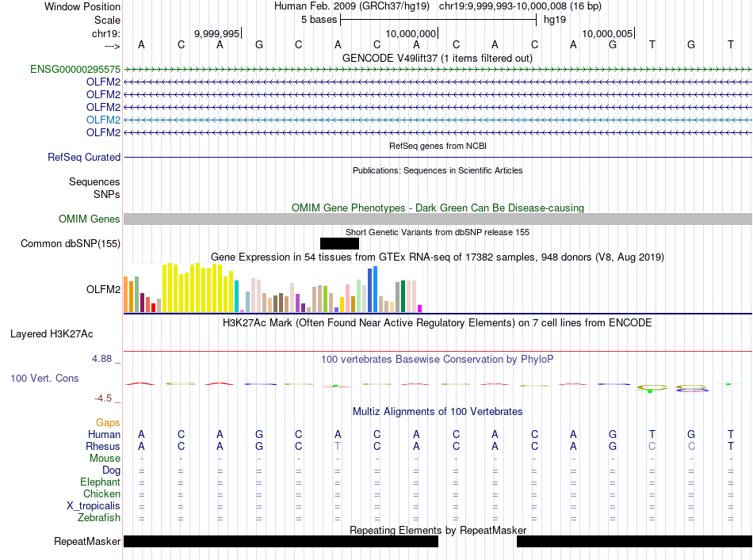Click the Gaps row label
This screenshot has width=753, height=560.
[x=108, y=422]
